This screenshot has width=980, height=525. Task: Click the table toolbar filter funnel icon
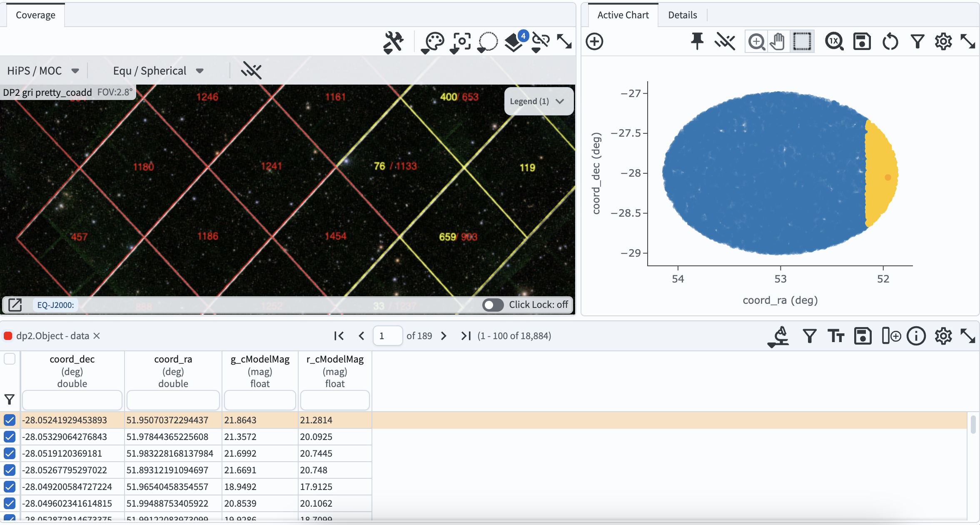809,336
